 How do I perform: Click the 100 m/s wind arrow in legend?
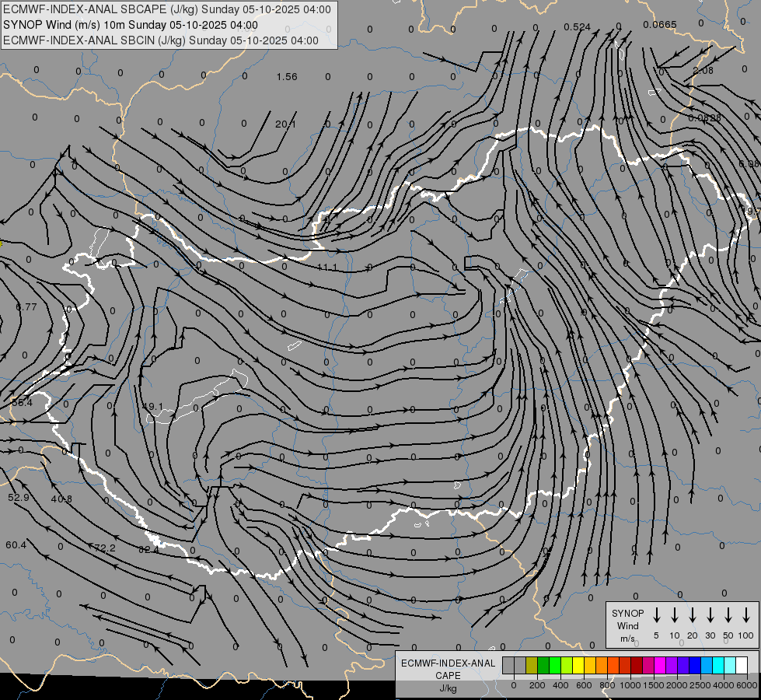746,615
